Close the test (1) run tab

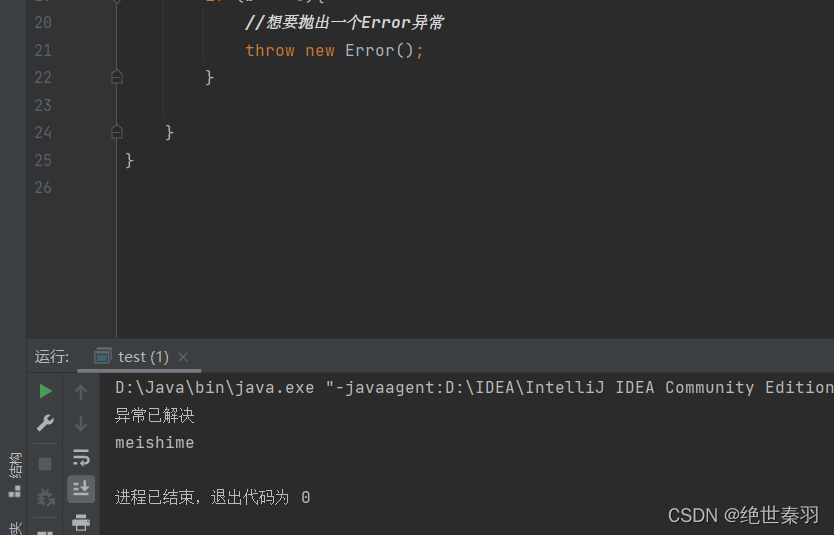coord(183,357)
